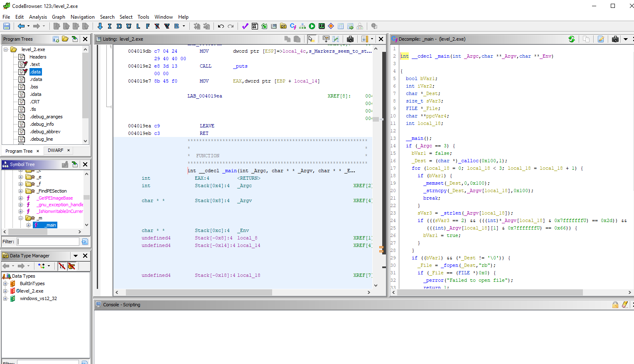Expand BuiltInTypes in Data Types
Image resolution: width=634 pixels, height=364 pixels.
coord(5,283)
